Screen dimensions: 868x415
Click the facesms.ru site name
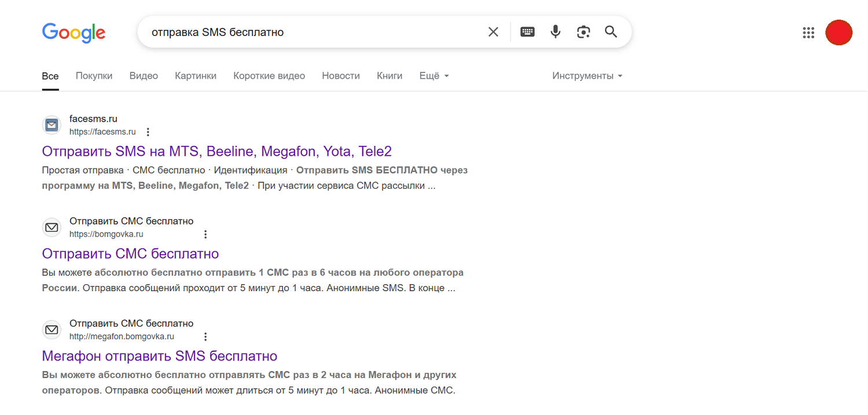coord(93,119)
